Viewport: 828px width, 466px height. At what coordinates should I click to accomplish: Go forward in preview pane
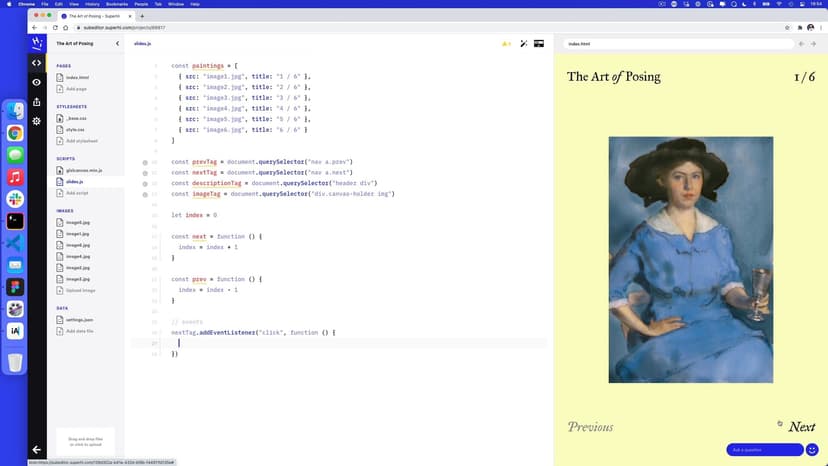coord(815,44)
